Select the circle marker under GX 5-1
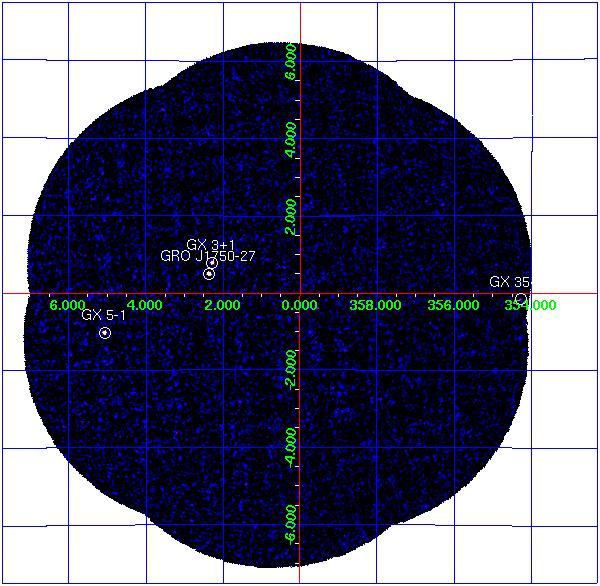 click(x=105, y=333)
